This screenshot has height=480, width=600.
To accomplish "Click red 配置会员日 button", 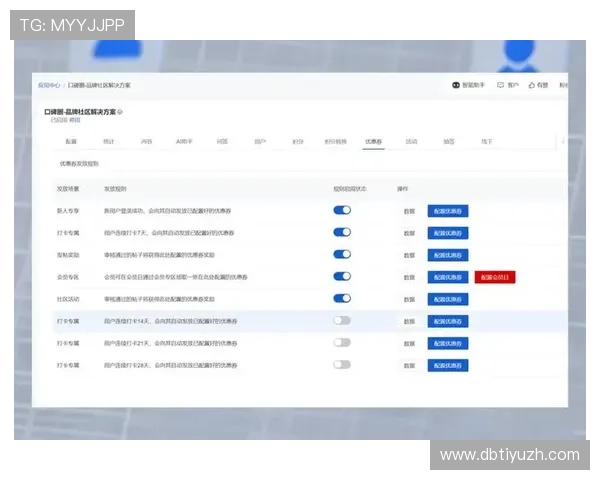I will [x=495, y=277].
